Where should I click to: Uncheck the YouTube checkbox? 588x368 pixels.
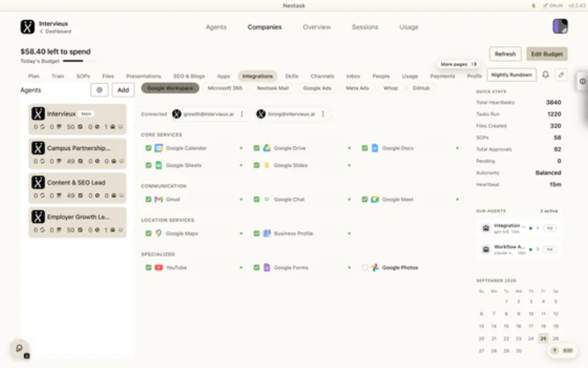click(148, 268)
